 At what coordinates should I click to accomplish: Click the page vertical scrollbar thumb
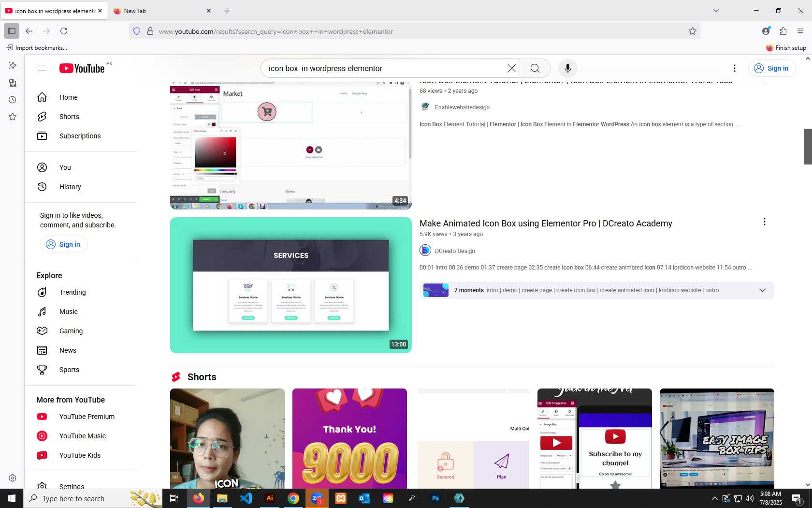(x=808, y=146)
